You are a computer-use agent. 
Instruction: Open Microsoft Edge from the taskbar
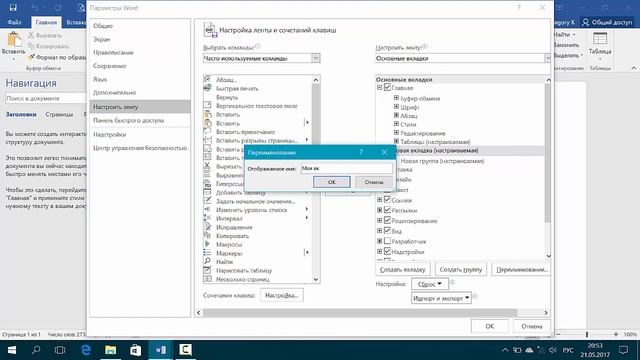point(86,350)
